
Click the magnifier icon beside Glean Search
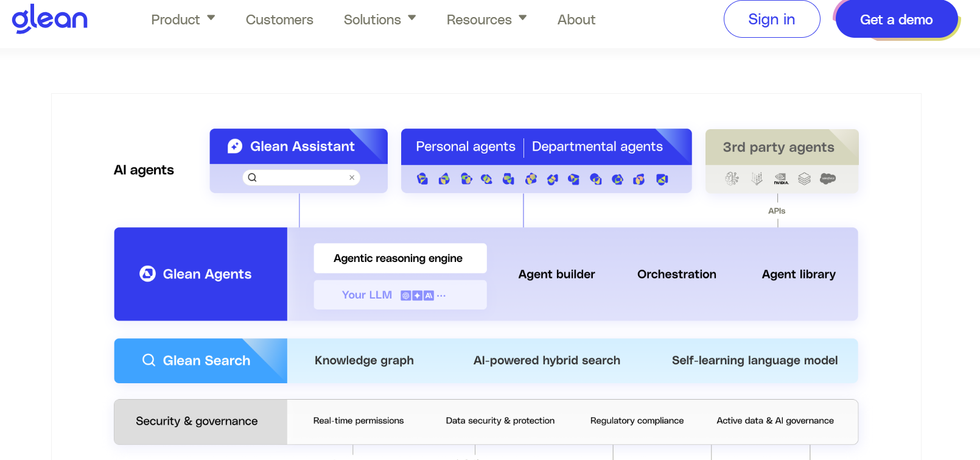149,360
